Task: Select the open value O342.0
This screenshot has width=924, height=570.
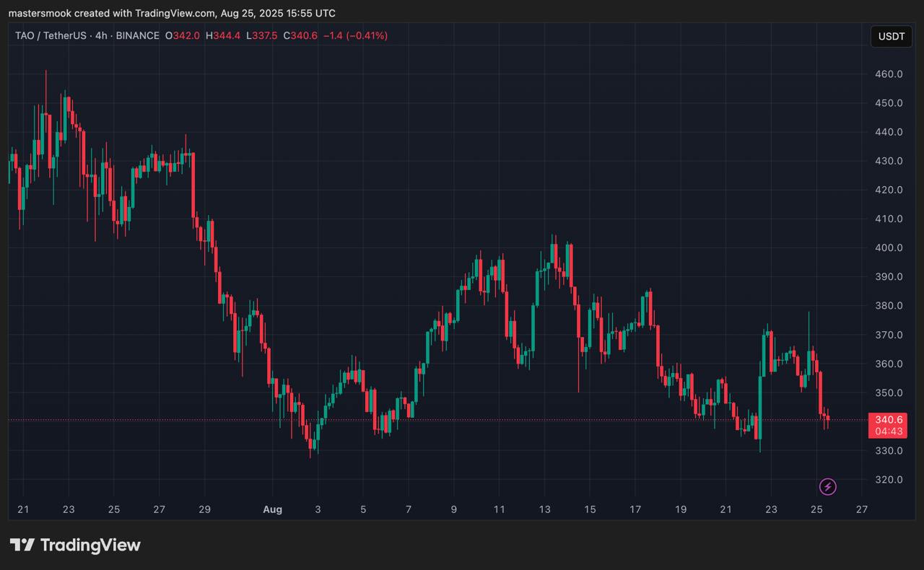Action: [x=183, y=35]
